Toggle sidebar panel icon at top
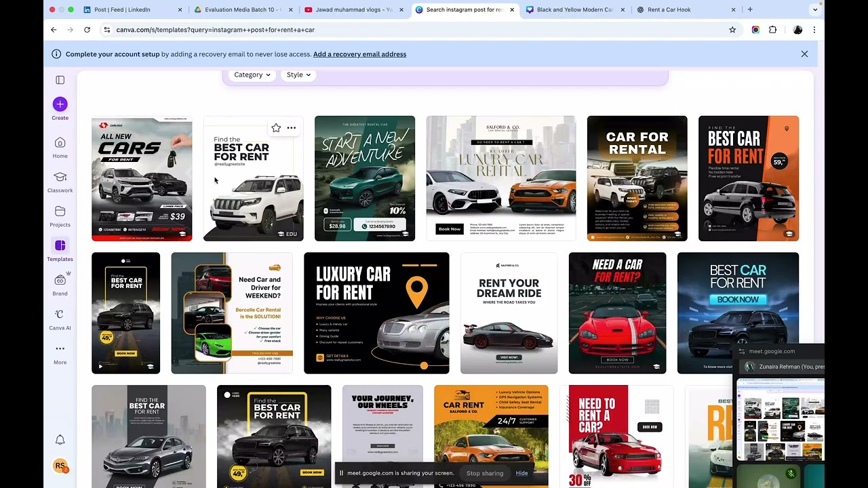 (60, 80)
